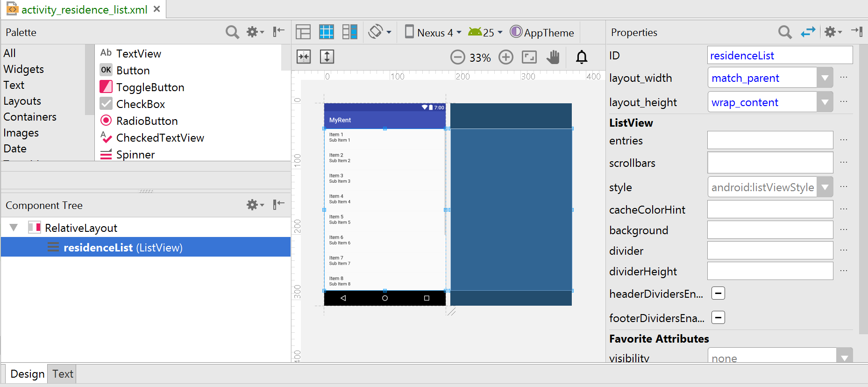
Task: Search the Palette with magnifier icon
Action: (x=232, y=32)
